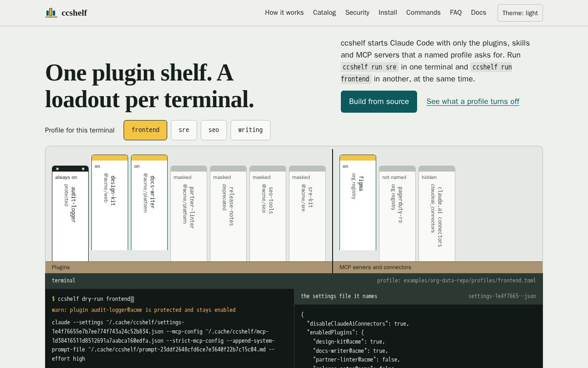Screen dimensions: 588x368
Task: Click the 'Profile for this terminal' label
Action: (79, 130)
